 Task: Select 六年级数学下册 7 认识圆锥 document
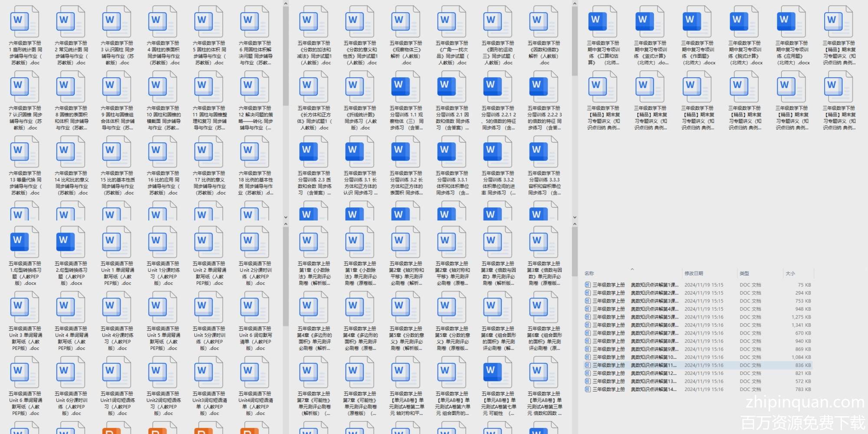25,88
